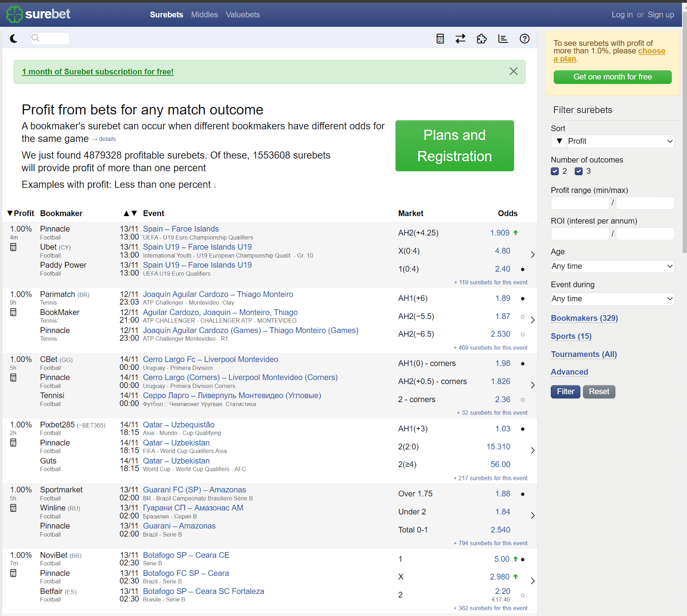The width and height of the screenshot is (687, 616).
Task: Toggle profit sort order arrow in table header
Action: tap(9, 213)
